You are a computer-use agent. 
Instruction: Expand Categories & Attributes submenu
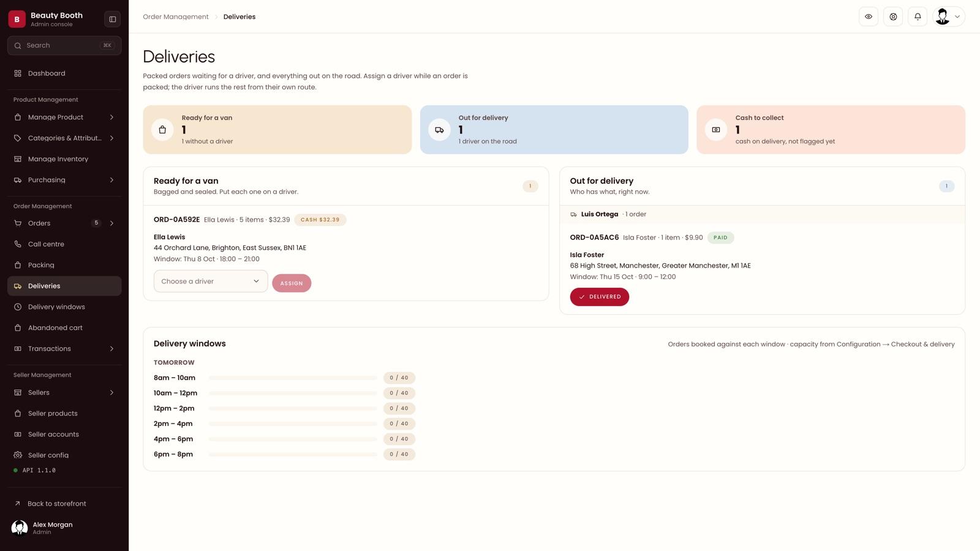(111, 138)
